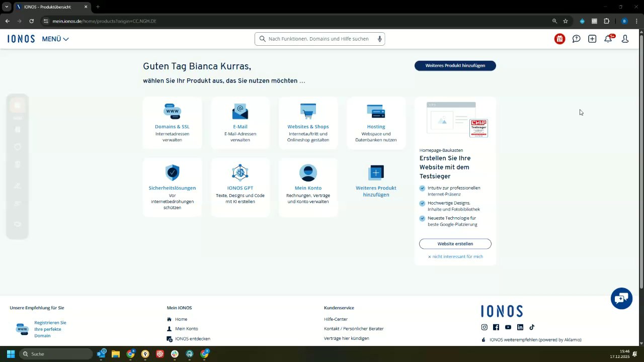644x362 pixels.
Task: Open the Mein Konto person icon
Action: click(x=308, y=172)
